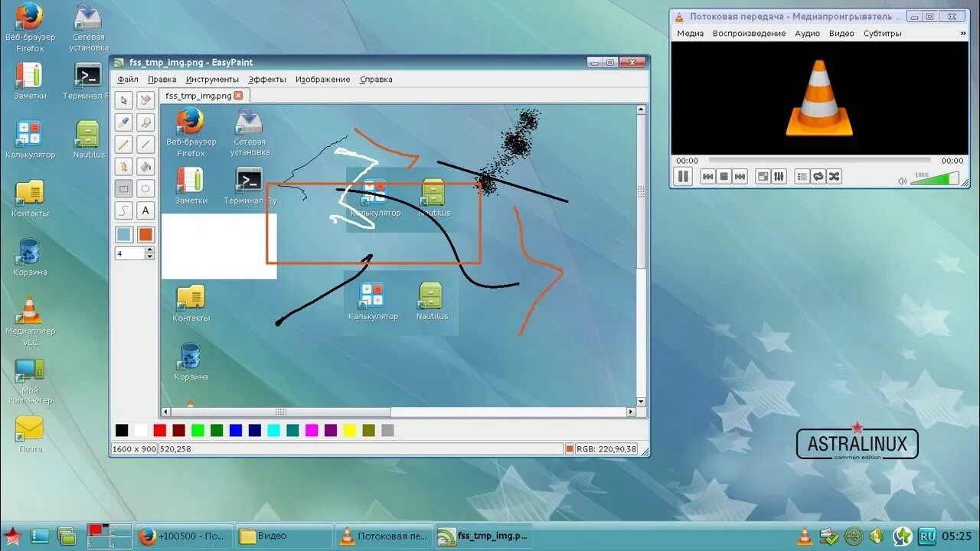
Task: Open Корзина desktop icon
Action: click(x=29, y=257)
